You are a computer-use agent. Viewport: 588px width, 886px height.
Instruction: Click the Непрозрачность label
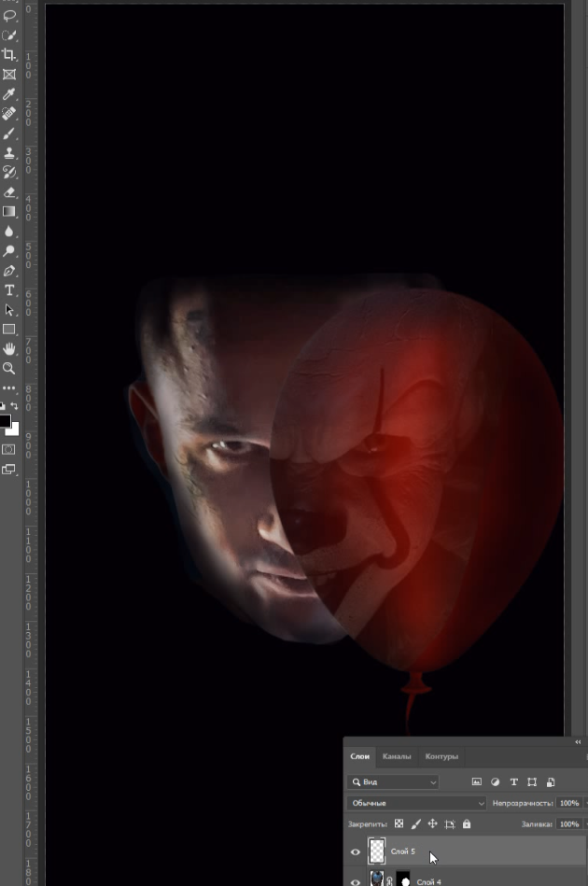click(523, 803)
